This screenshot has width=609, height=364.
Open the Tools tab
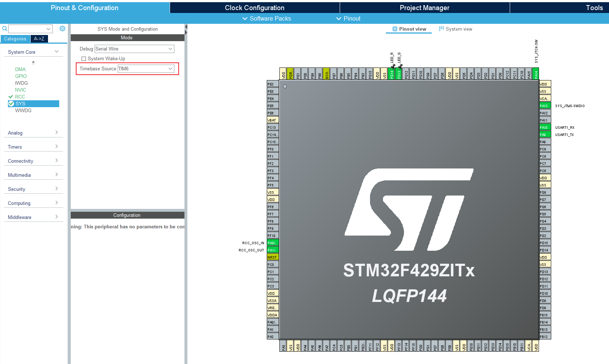tap(559, 8)
